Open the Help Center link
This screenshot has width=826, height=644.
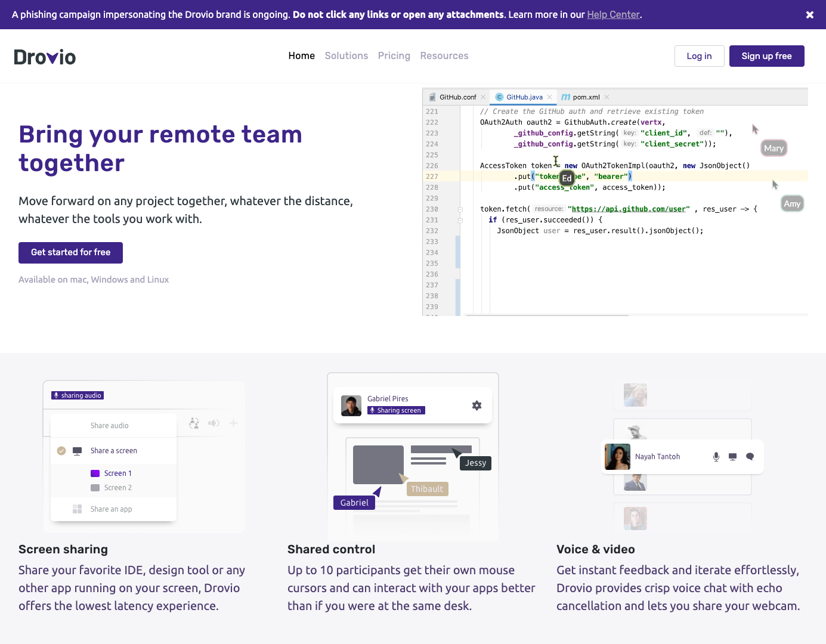pyautogui.click(x=613, y=15)
